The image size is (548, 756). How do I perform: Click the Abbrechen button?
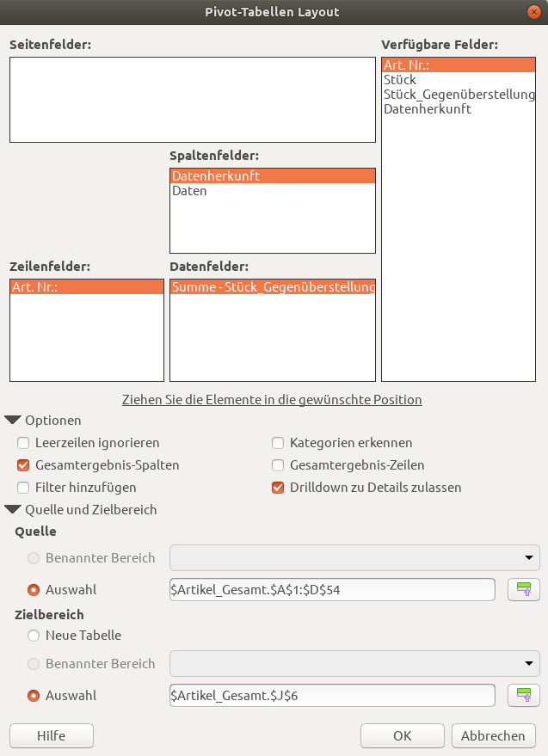[493, 736]
